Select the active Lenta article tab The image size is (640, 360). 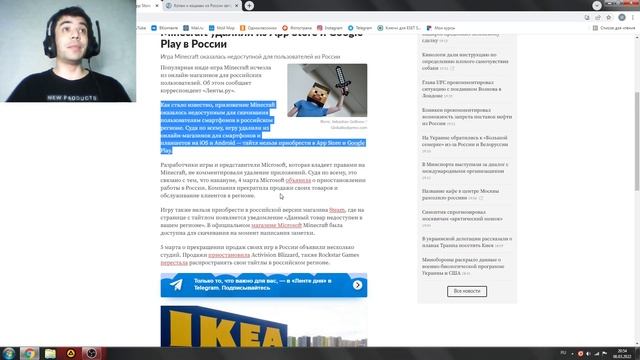point(202,6)
